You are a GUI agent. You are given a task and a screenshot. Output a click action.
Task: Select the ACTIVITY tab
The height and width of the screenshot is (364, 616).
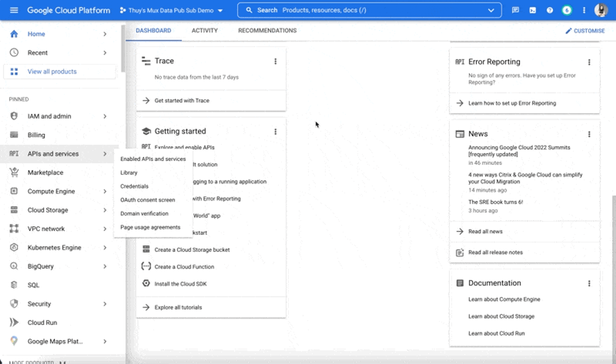[x=204, y=30]
